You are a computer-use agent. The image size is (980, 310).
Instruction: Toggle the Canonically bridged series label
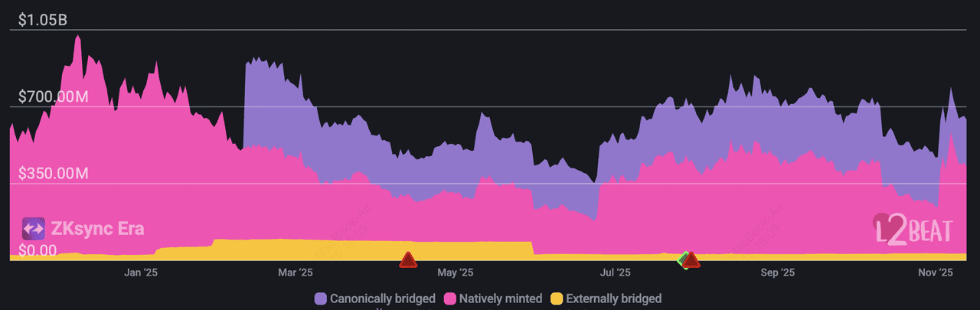point(382,299)
